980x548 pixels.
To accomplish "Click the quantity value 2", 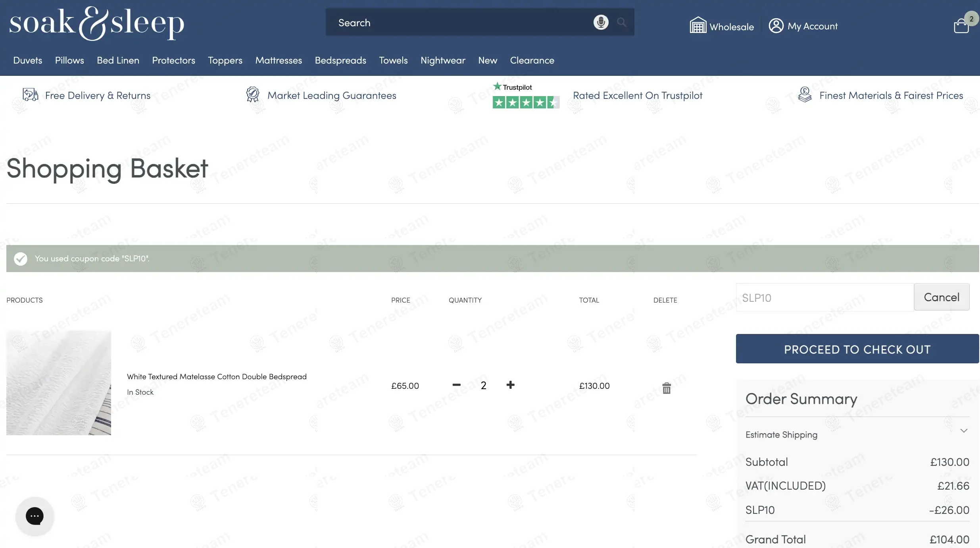I will 483,385.
